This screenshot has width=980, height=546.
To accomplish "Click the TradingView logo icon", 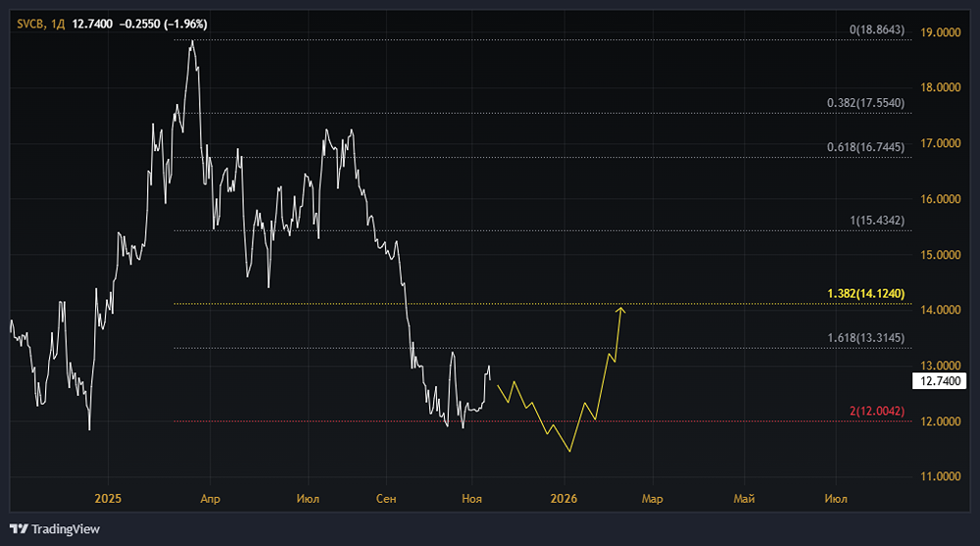I will tap(19, 529).
